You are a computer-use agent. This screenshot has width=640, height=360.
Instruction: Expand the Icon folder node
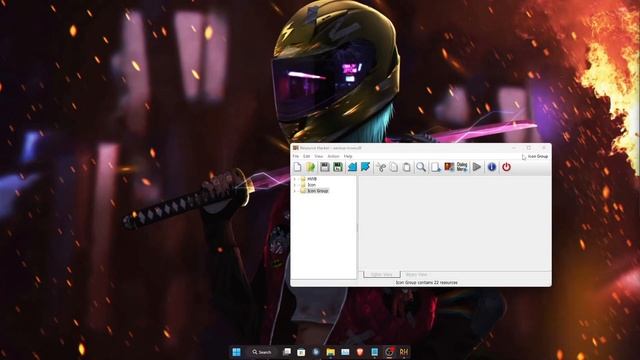click(x=295, y=185)
